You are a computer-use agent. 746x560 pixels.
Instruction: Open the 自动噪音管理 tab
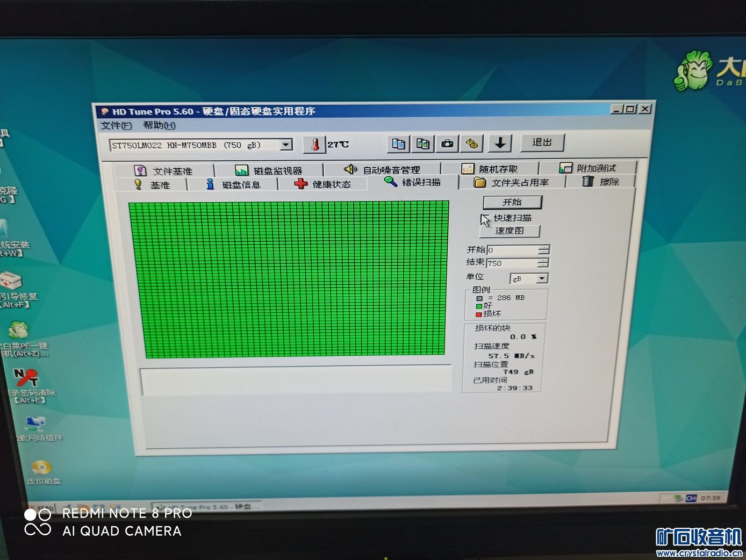(x=382, y=170)
